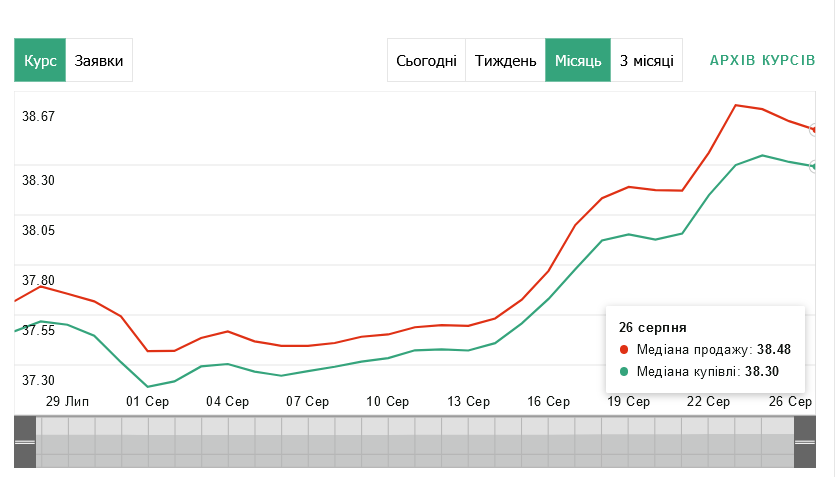Open the АРХІВ КУРСІВ link
Screen dimensions: 838x477
click(x=762, y=61)
